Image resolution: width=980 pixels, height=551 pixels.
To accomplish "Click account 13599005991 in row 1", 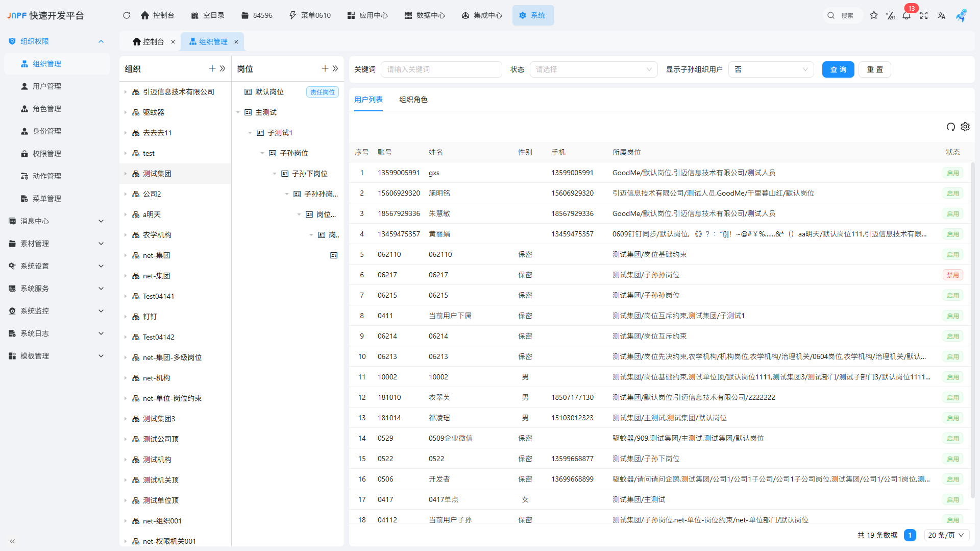I will pyautogui.click(x=399, y=173).
